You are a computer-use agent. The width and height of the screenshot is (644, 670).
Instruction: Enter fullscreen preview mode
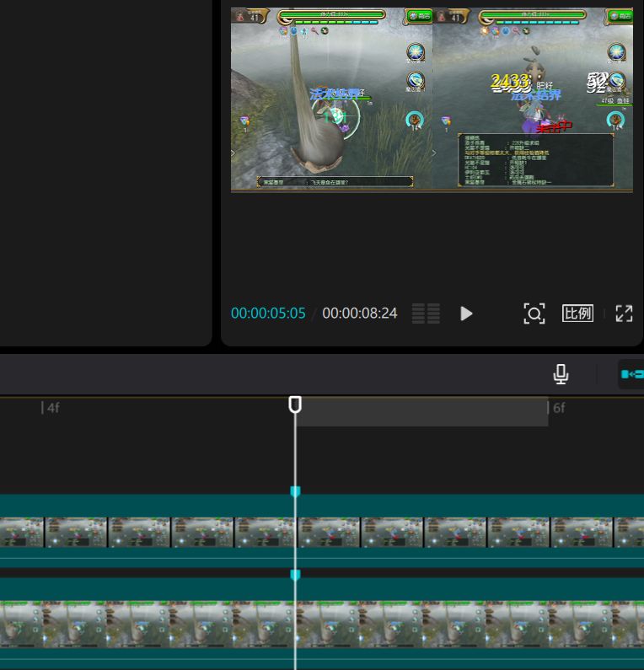[624, 314]
